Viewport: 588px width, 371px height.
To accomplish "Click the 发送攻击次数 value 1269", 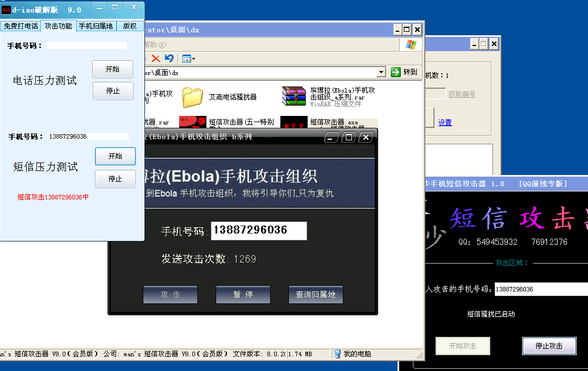I will click(x=245, y=259).
